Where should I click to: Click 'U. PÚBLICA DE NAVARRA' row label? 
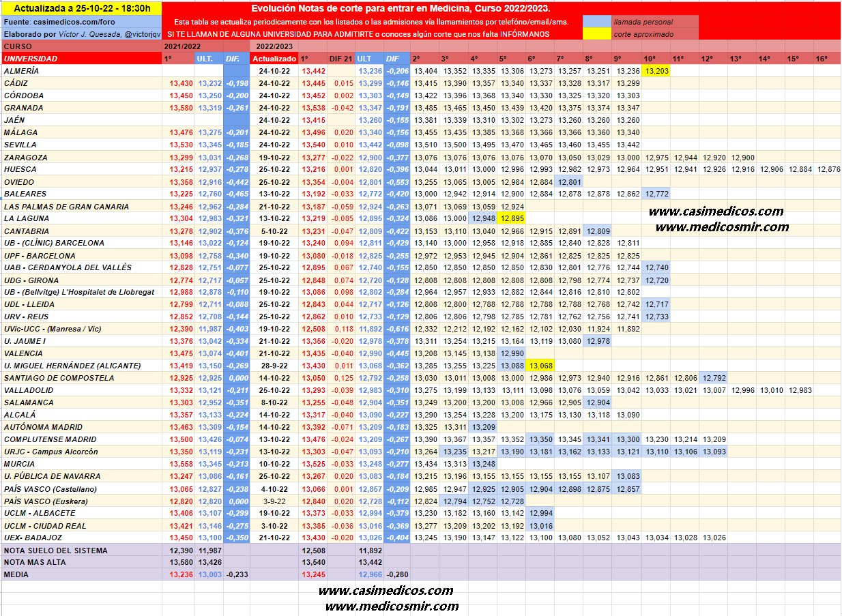coord(81,476)
